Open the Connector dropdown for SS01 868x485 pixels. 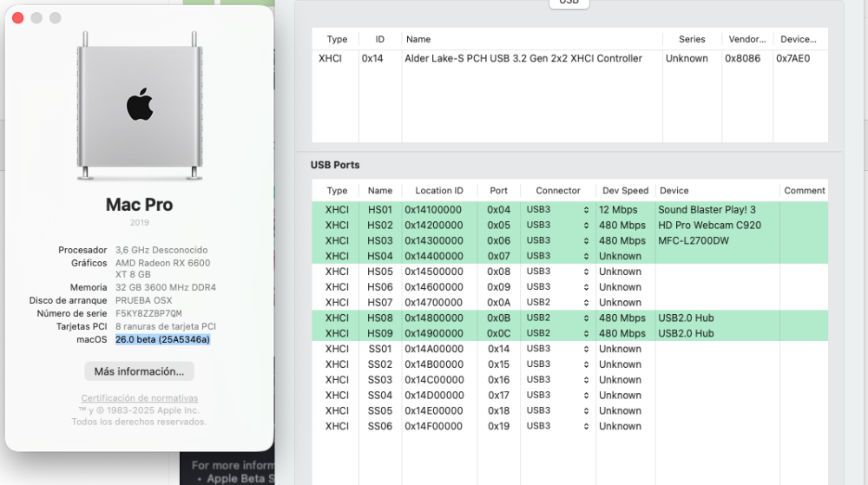[557, 349]
